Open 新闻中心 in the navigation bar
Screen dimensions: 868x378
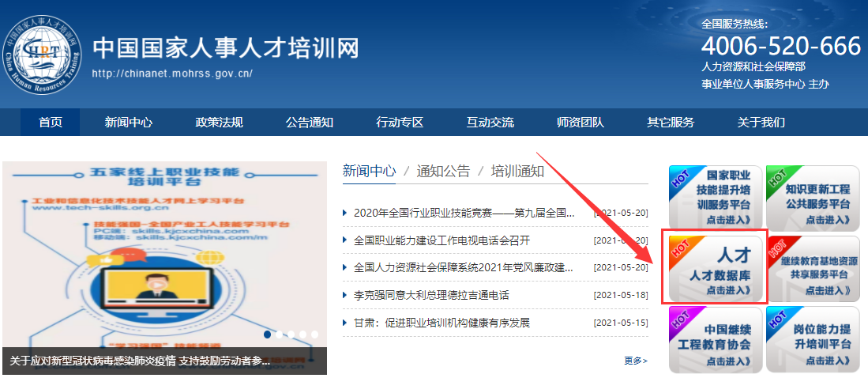pyautogui.click(x=129, y=123)
